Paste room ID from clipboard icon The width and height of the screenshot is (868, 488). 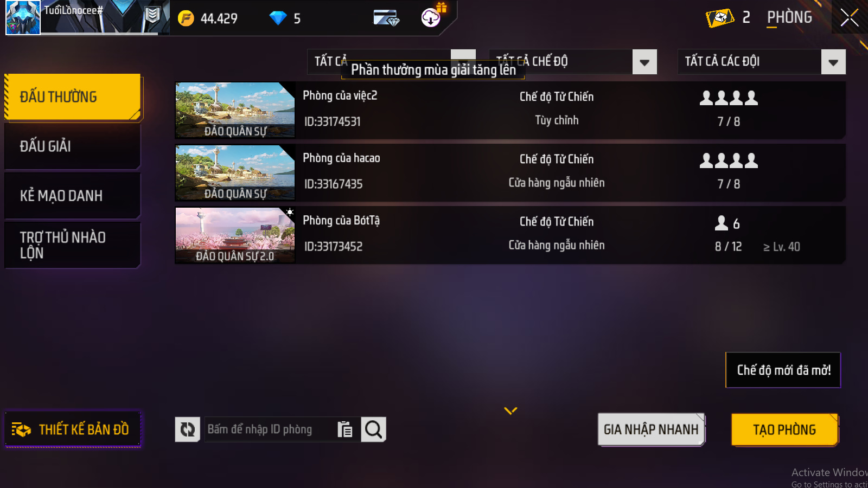[345, 429]
